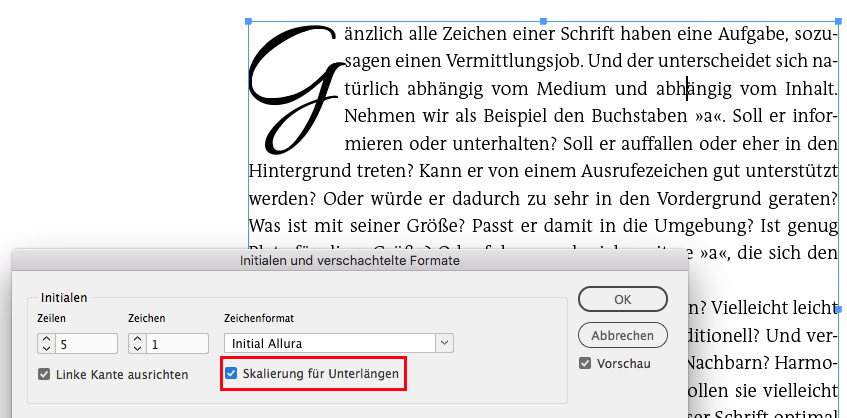Image resolution: width=847 pixels, height=418 pixels.
Task: Uncheck 'Linke Kante ausrichten' checkbox
Action: pos(44,375)
